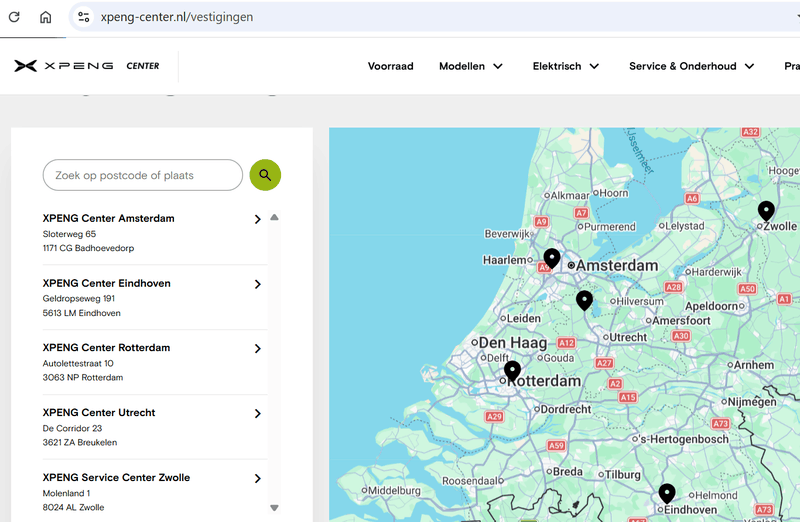Click the A30 road marker on the map

point(681,336)
